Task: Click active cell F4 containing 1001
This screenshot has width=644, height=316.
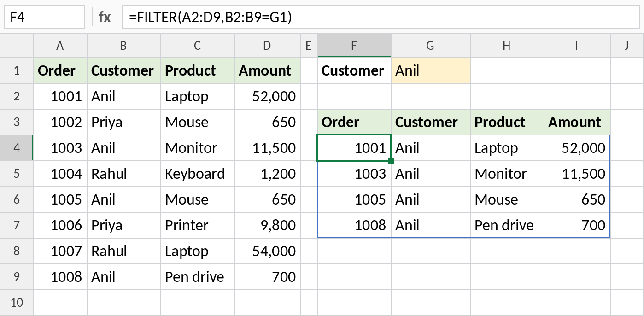Action: pos(354,148)
